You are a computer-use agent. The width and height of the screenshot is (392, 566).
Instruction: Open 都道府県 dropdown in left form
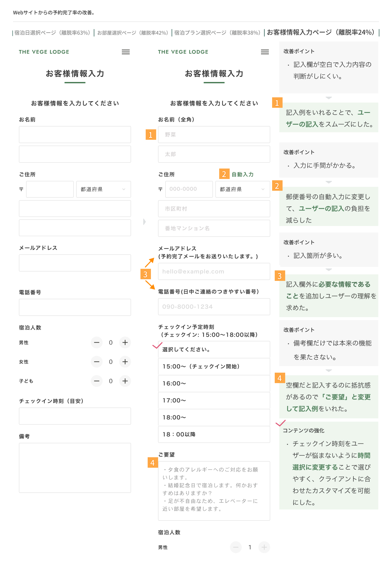104,189
